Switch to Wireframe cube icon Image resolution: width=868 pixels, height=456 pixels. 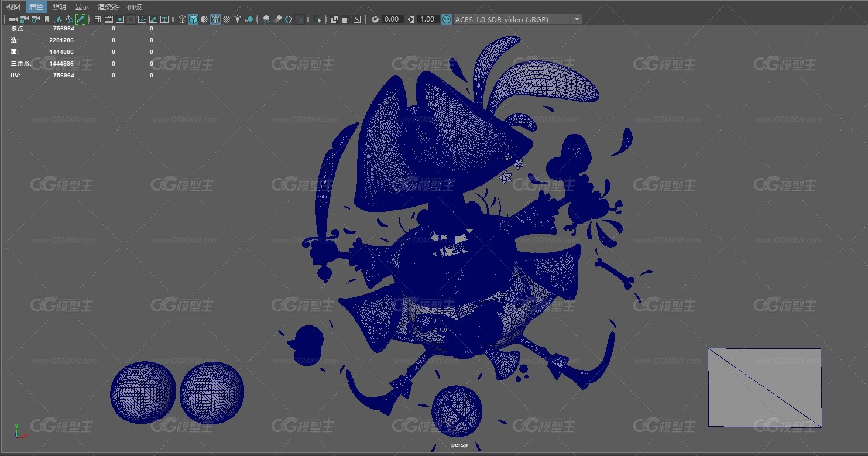pos(182,19)
